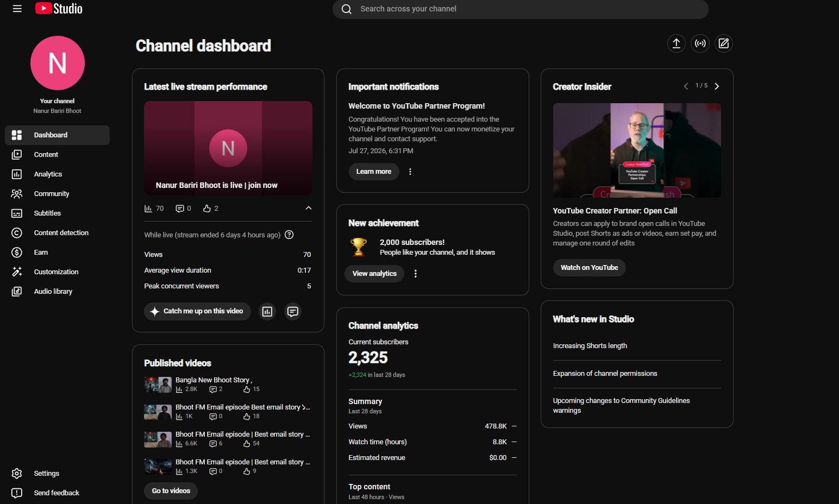Click the search magnifier icon
Image resolution: width=839 pixels, height=504 pixels.
[x=347, y=9]
